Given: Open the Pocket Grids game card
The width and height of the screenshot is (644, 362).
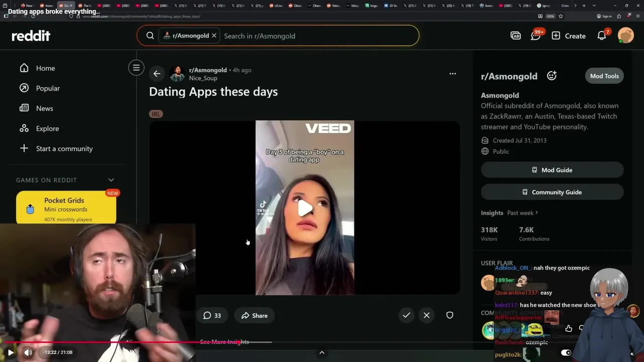Looking at the screenshot, I should click(66, 207).
